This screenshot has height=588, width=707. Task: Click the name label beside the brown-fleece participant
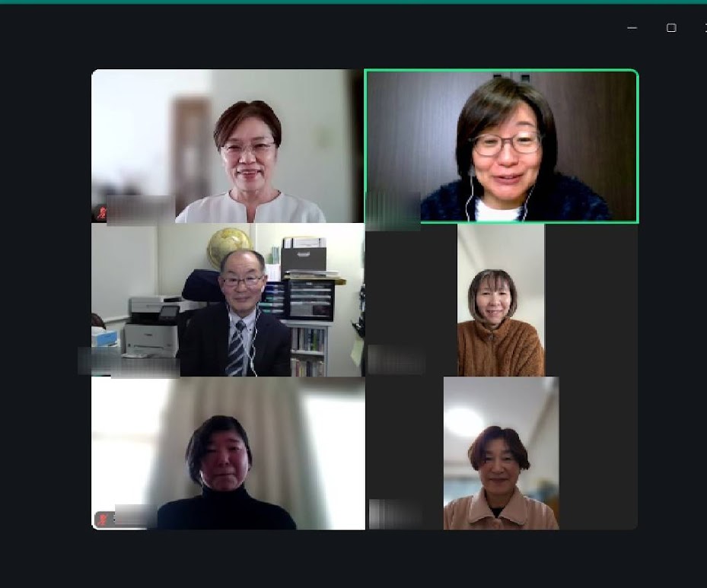tap(396, 360)
